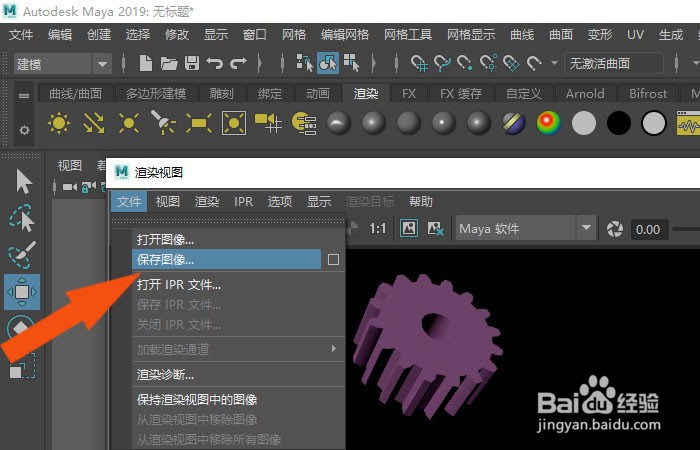Assign the black surface shader icon
This screenshot has width=700, height=450.
pyautogui.click(x=619, y=123)
